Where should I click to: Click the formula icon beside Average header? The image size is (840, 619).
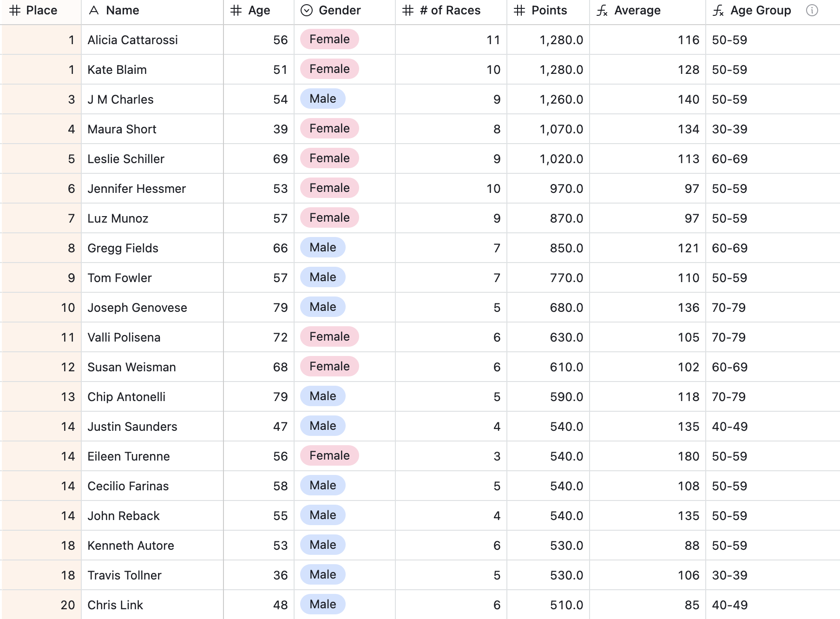[x=602, y=10]
